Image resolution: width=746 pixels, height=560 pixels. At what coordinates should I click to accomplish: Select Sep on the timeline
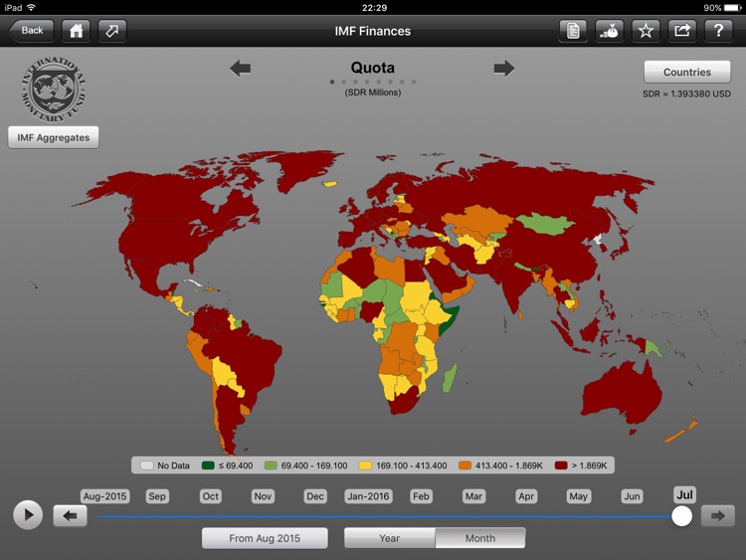click(x=157, y=496)
